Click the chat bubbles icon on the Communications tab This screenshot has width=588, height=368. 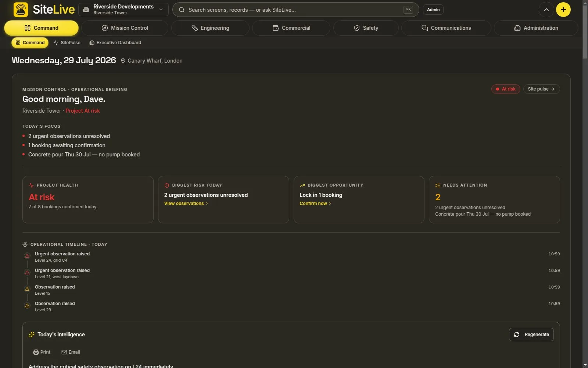(425, 28)
